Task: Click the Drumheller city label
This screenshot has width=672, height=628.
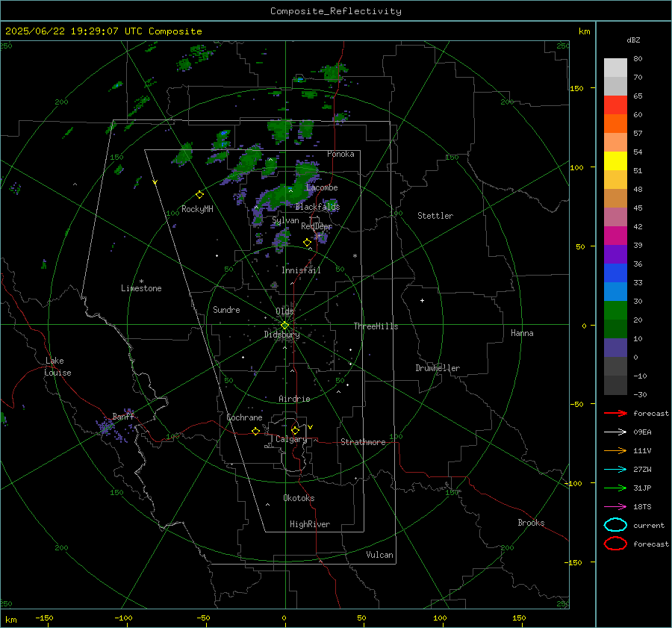Action: [438, 368]
